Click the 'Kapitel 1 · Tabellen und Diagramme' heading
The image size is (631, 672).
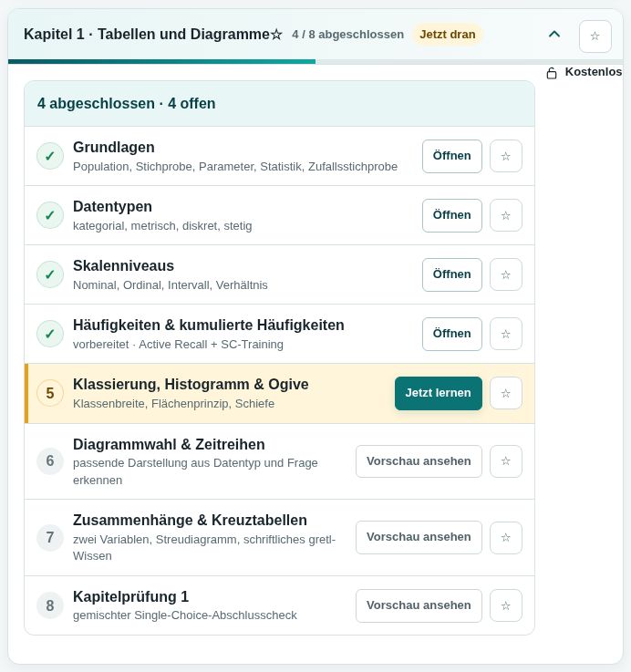pos(147,35)
